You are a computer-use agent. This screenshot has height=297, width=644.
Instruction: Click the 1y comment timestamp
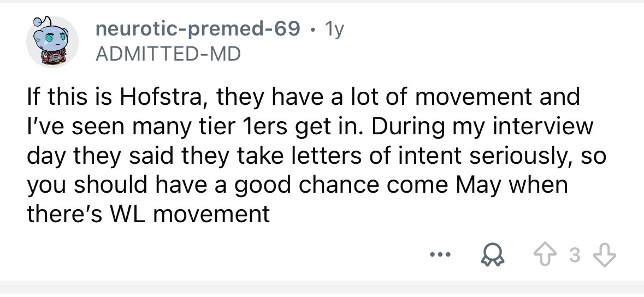(x=334, y=29)
